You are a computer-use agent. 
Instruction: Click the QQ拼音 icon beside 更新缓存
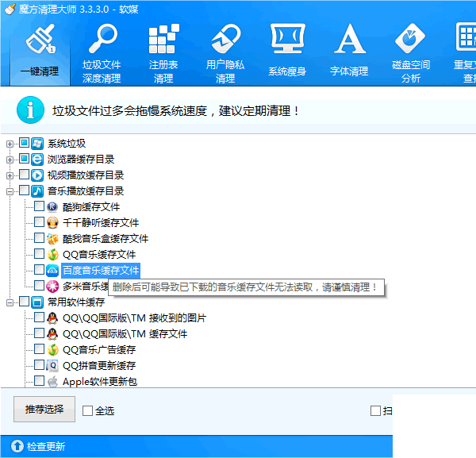52,365
